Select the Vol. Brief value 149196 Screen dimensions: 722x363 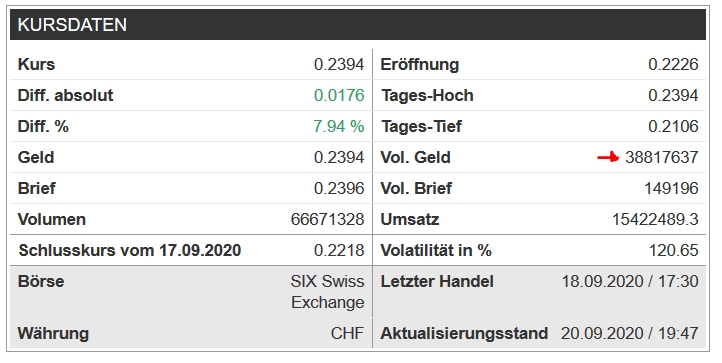pos(671,188)
